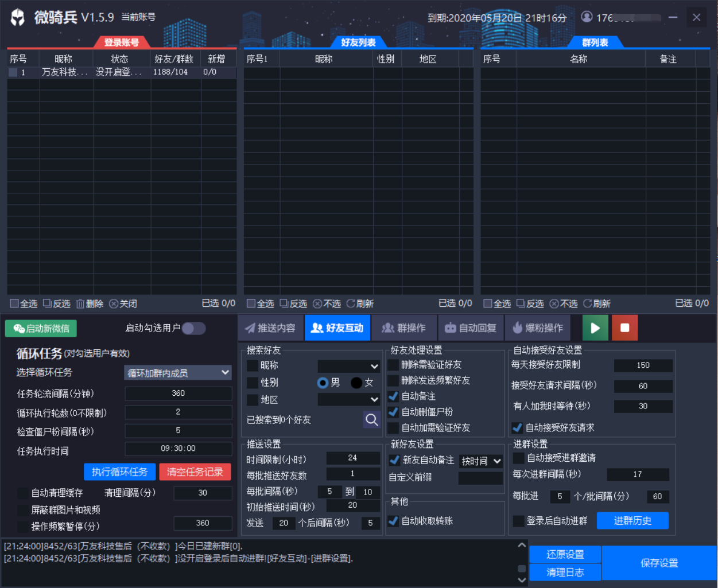Enable 登录后自动进群 checkbox

[518, 521]
